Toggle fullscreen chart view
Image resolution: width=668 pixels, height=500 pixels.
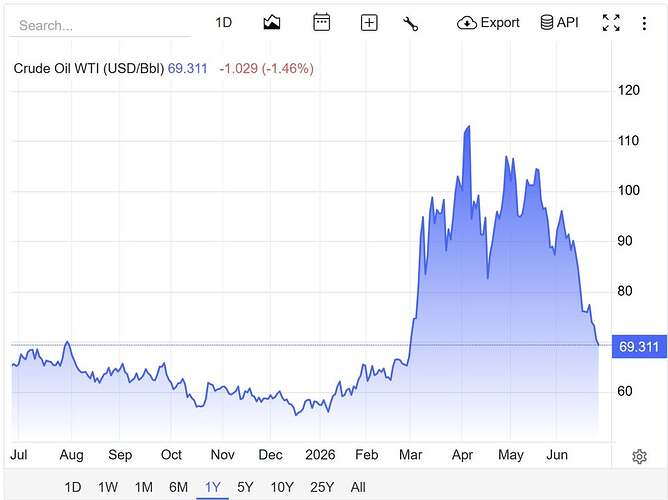pyautogui.click(x=611, y=23)
